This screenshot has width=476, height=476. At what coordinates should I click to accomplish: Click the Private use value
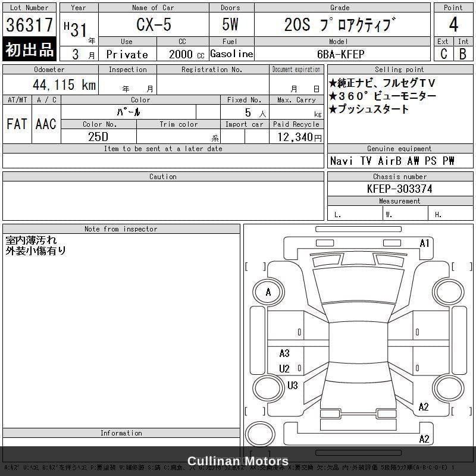point(127,54)
